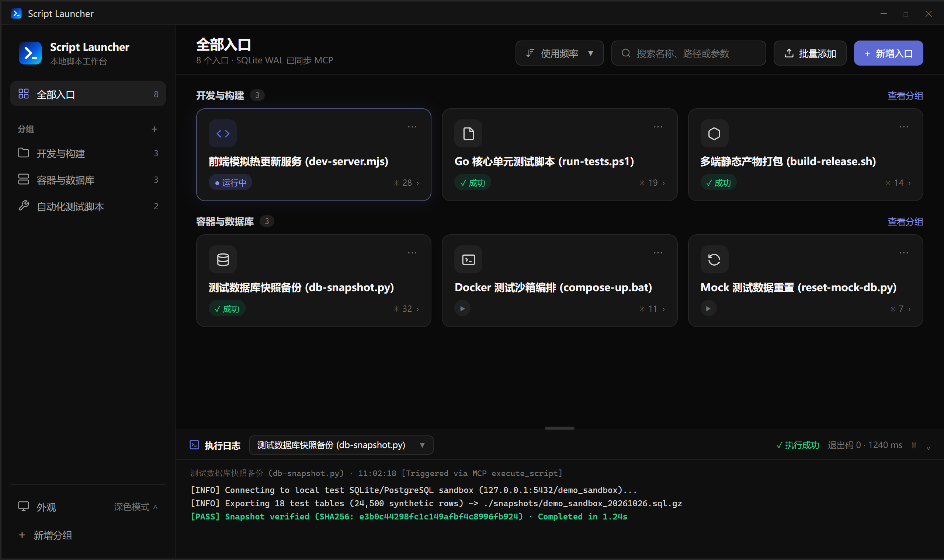Open more options on build-release.sh card
The height and width of the screenshot is (560, 944).
pyautogui.click(x=903, y=127)
